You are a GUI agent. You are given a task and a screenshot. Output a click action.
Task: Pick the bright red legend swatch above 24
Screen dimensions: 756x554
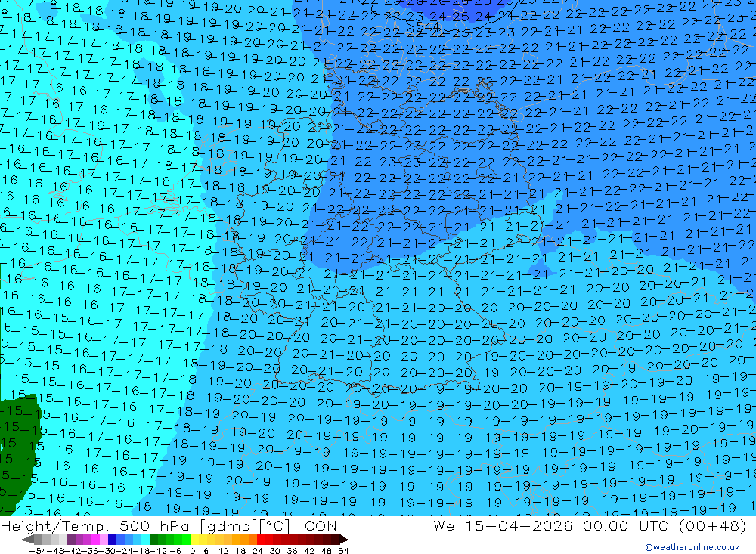(x=261, y=539)
